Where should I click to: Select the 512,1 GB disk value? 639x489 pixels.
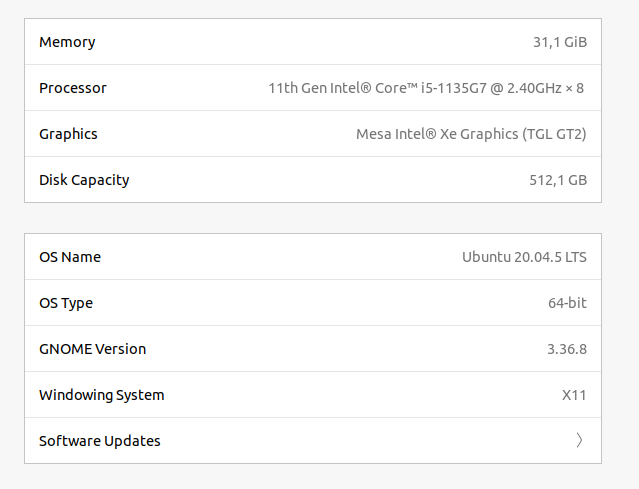(x=558, y=180)
